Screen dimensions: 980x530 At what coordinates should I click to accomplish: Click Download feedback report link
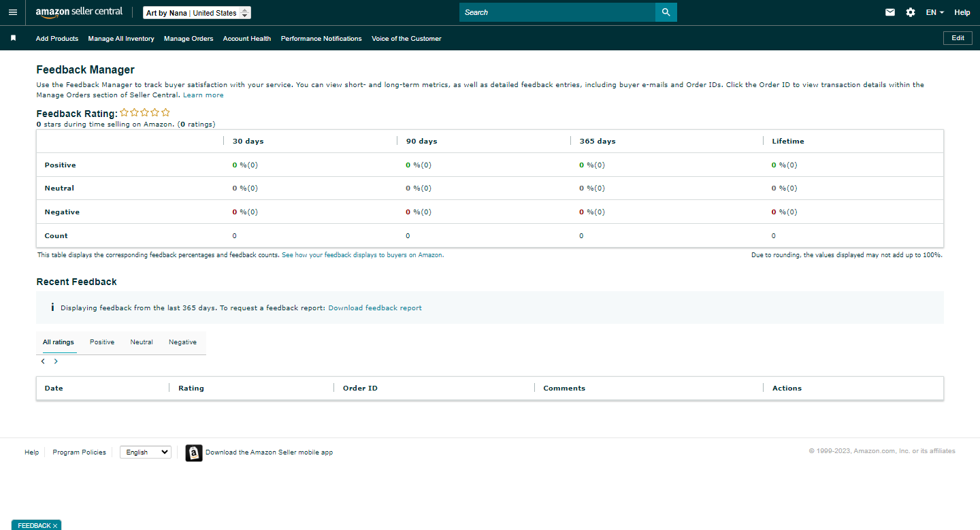click(x=375, y=308)
